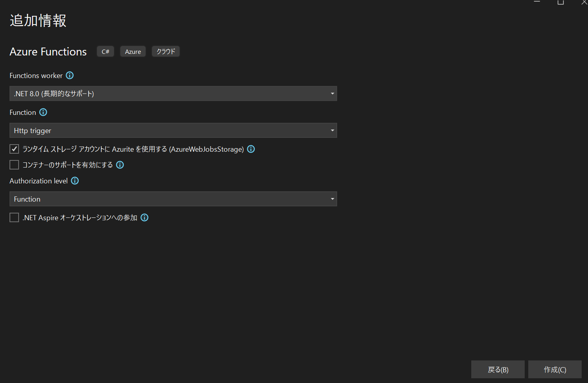Click info icon after Azurite storage option
Screen dimensions: 588x383
[251, 149]
